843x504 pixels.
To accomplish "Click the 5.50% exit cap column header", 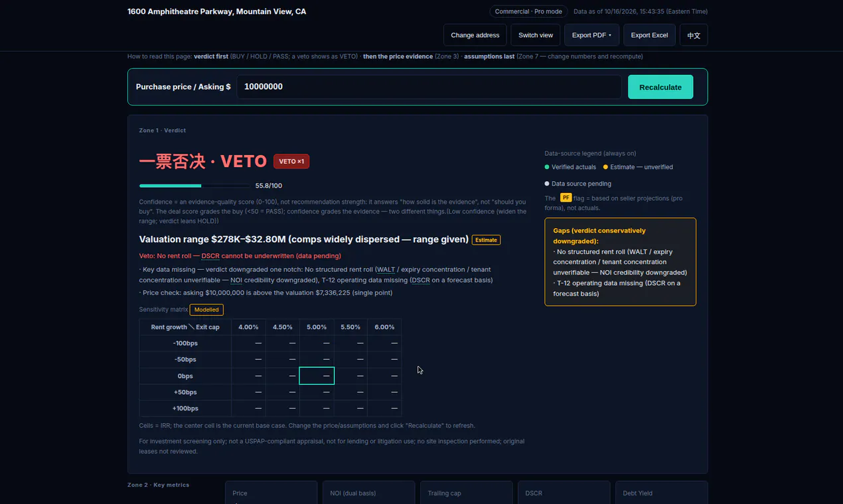I will point(350,327).
